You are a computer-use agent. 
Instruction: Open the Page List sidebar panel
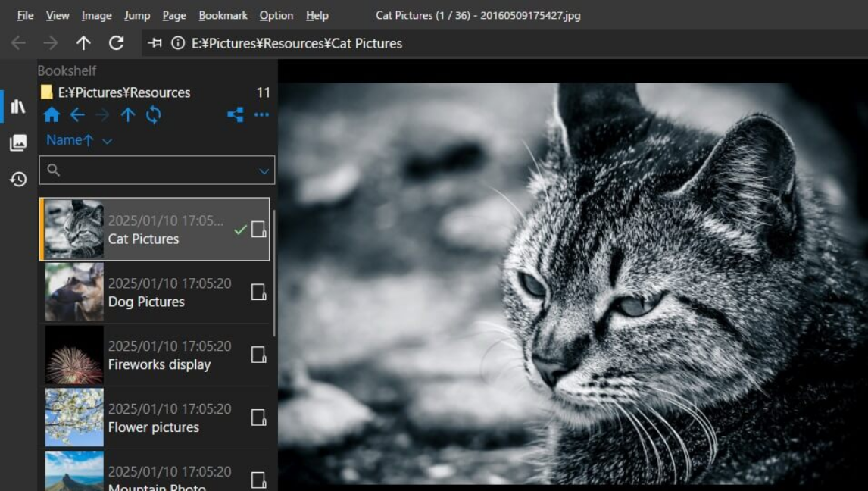coord(17,142)
